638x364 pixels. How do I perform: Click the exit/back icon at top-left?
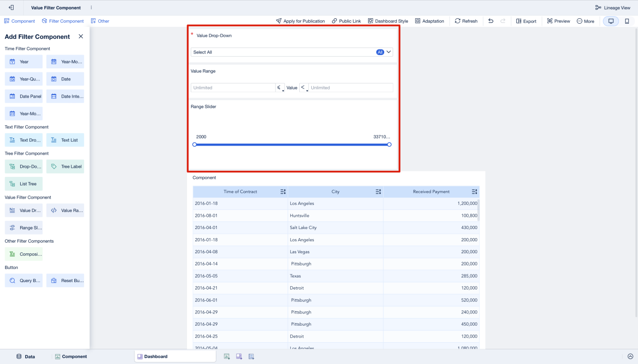pos(11,8)
